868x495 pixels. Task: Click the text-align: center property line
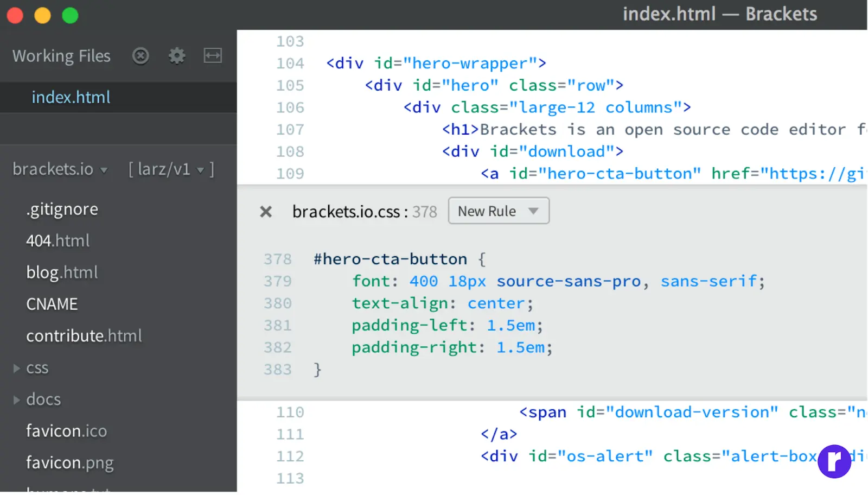pyautogui.click(x=443, y=303)
